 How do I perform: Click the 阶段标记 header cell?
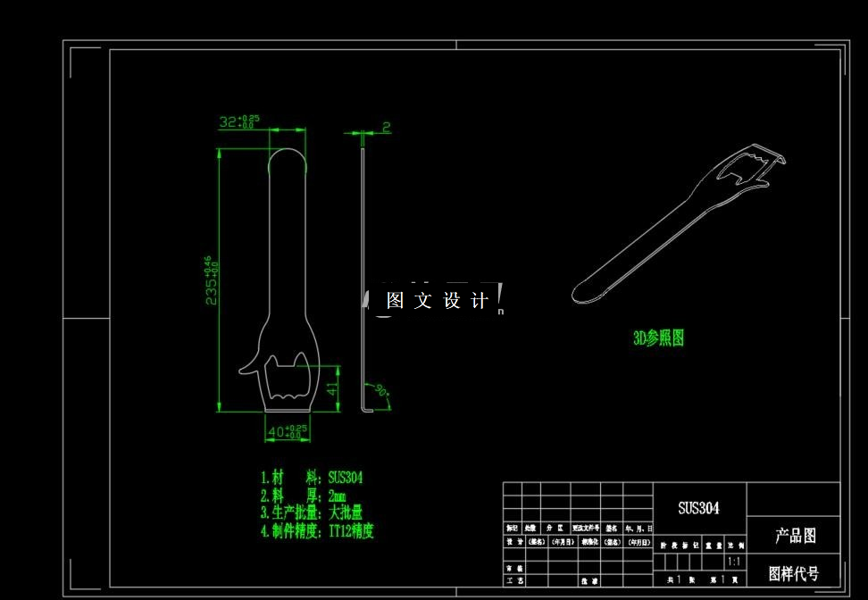[680, 546]
